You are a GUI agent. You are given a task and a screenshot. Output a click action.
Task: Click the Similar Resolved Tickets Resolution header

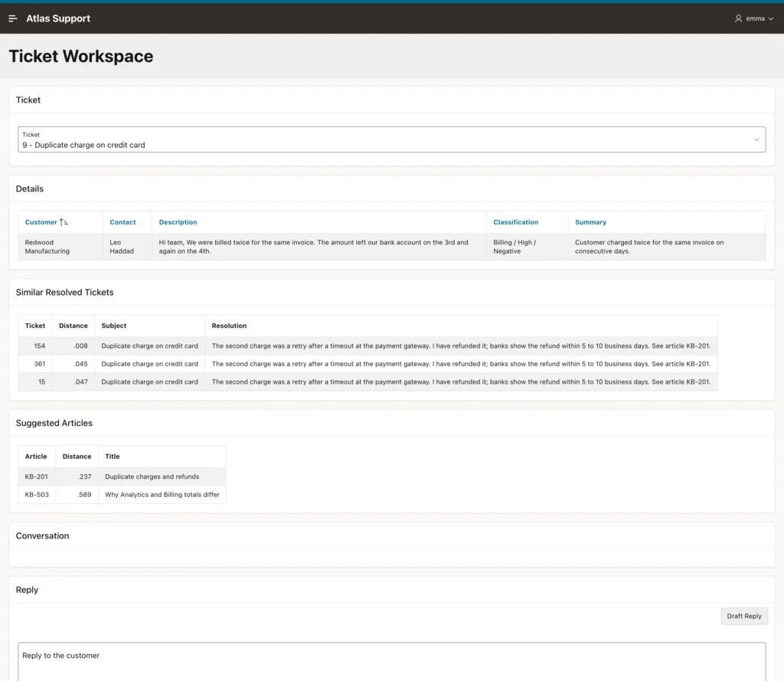pos(229,326)
